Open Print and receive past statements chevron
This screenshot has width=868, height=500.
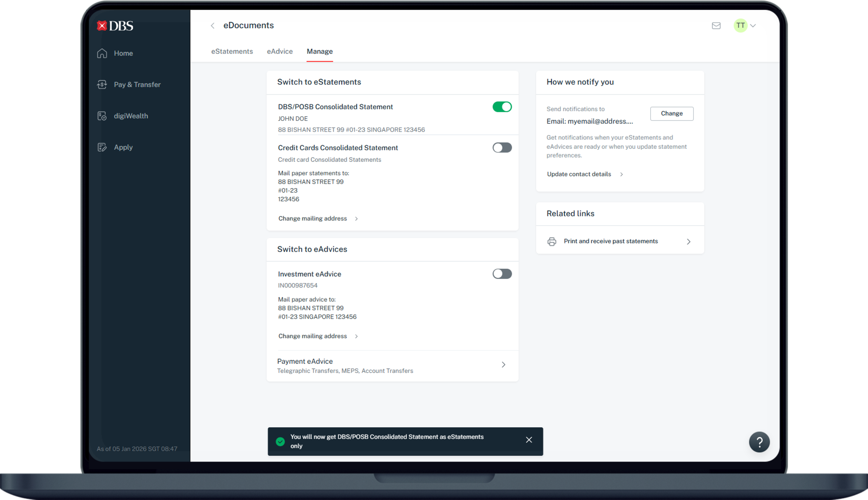(688, 241)
